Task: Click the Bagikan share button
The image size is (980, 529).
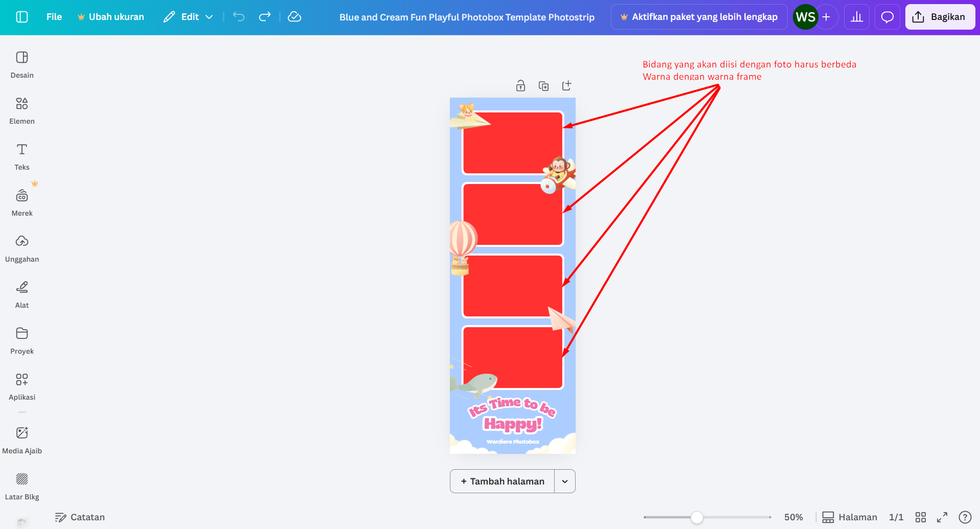Action: 940,17
